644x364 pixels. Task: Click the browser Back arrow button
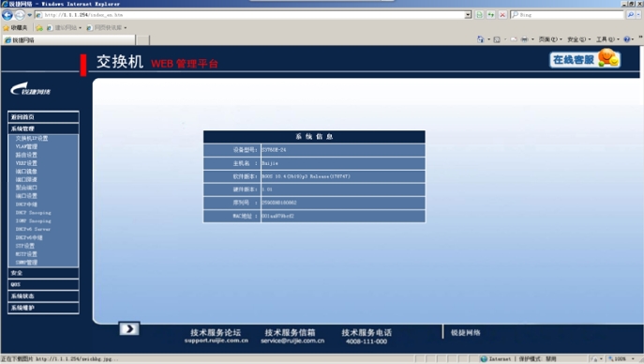7,15
